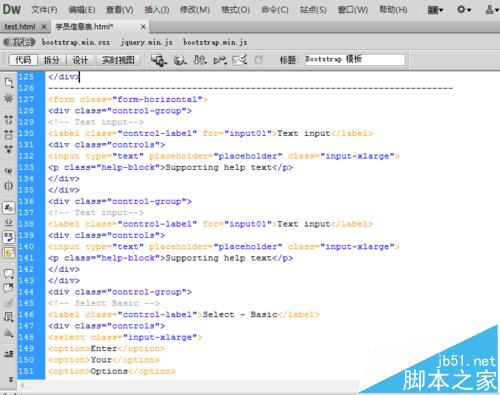Click the Balance Braces {|} icon
The image size is (500, 395).
(9, 186)
